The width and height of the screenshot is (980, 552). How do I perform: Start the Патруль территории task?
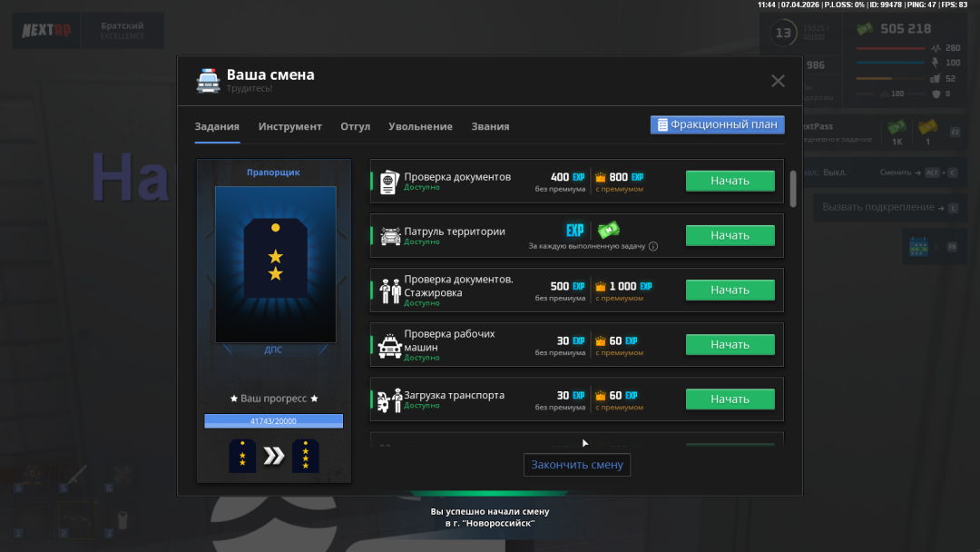coord(730,235)
